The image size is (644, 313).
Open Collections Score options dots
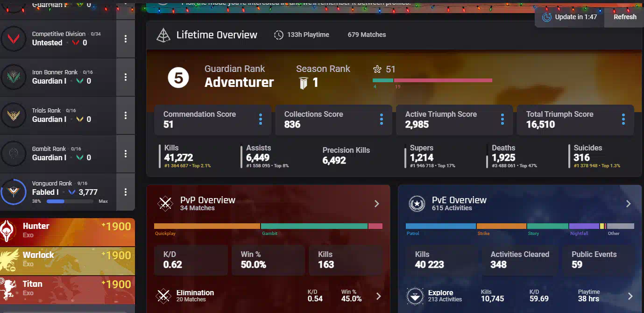coord(382,120)
